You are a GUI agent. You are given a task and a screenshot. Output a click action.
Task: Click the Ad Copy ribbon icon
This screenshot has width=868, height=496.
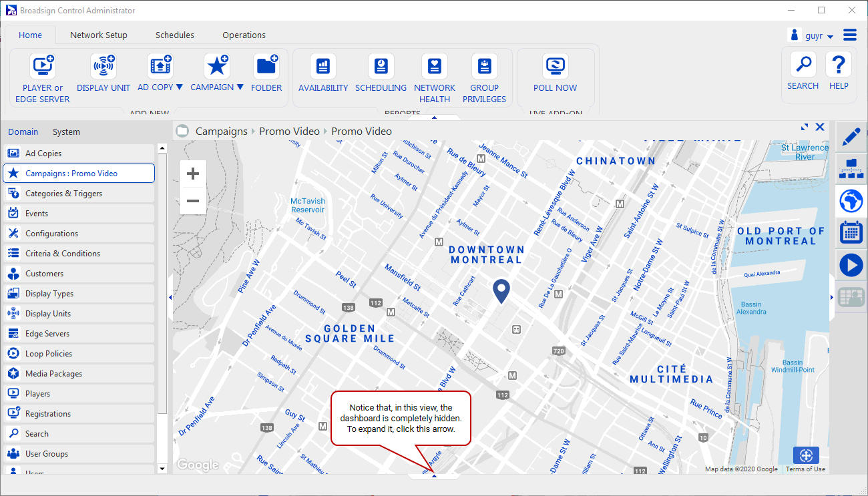pyautogui.click(x=160, y=66)
